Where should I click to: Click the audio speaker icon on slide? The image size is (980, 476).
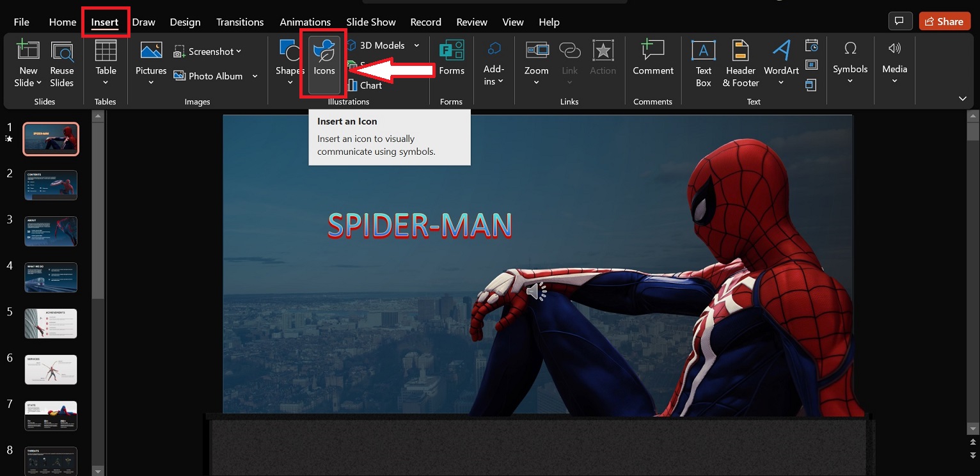coord(536,291)
